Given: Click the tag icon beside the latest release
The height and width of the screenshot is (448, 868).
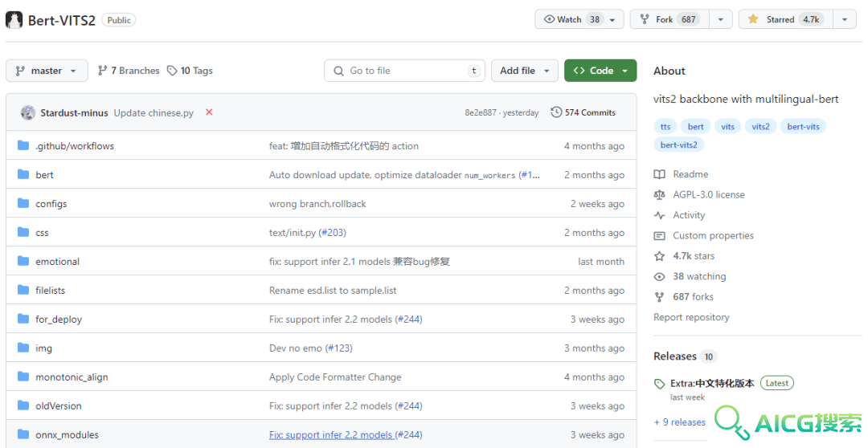Looking at the screenshot, I should (x=659, y=384).
